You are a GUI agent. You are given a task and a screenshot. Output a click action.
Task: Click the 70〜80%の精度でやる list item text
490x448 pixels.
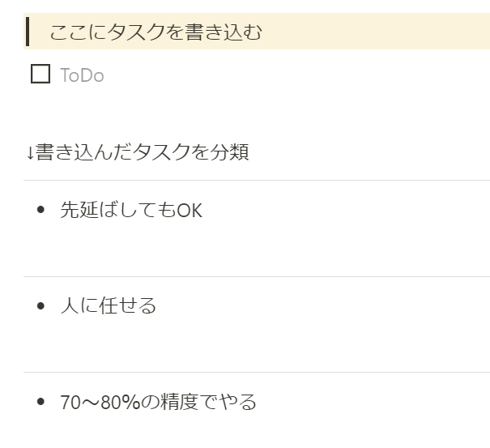[x=158, y=402]
